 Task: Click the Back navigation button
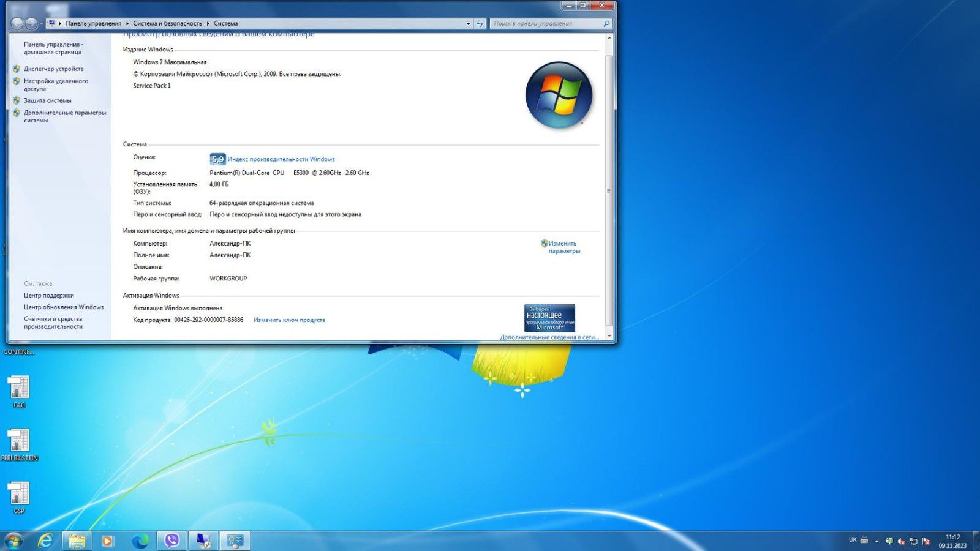tap(17, 23)
